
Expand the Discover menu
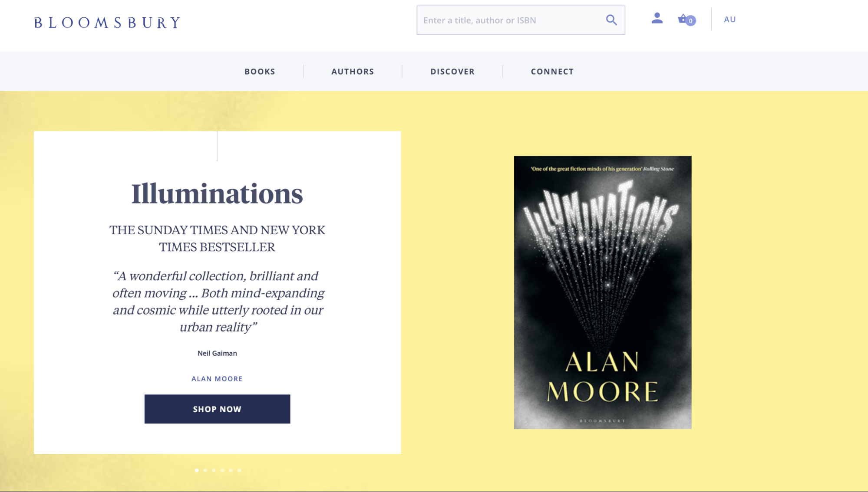coord(452,72)
